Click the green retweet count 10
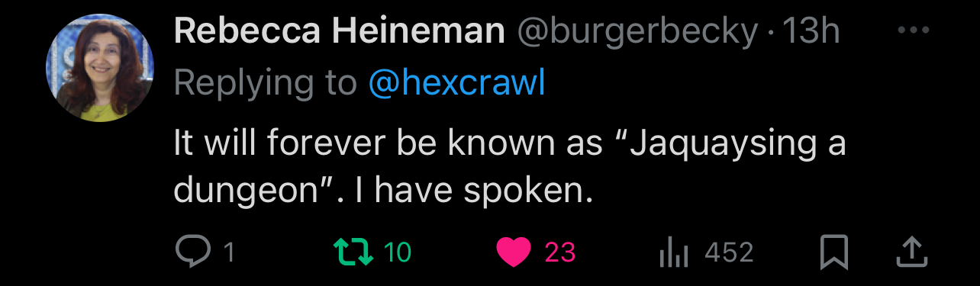This screenshot has height=286, width=980. pyautogui.click(x=397, y=252)
